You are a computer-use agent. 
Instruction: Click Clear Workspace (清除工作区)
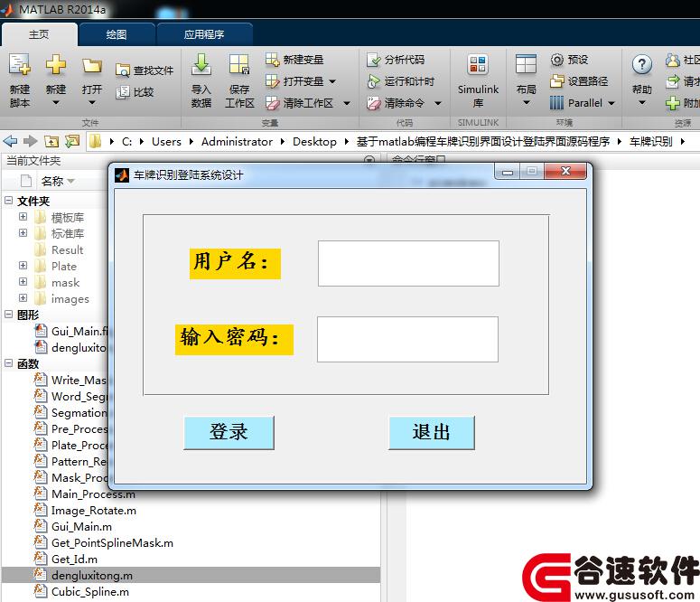[x=300, y=103]
